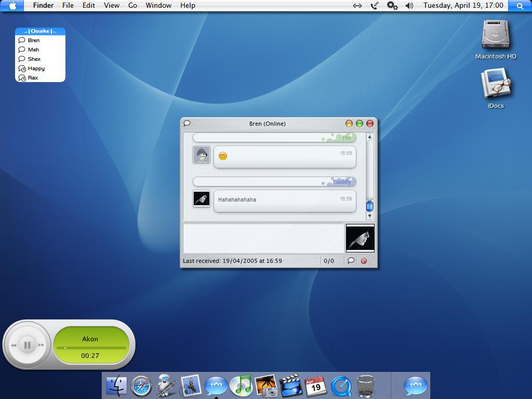Click the chat bubble icon right of dock separator
Screen dimensions: 532x399
(x=415, y=386)
